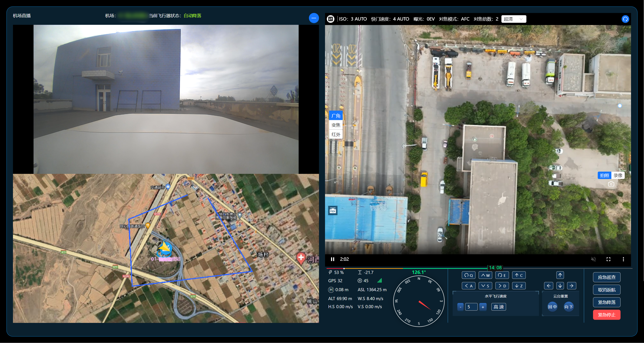Open video player more options menu

[x=623, y=259]
